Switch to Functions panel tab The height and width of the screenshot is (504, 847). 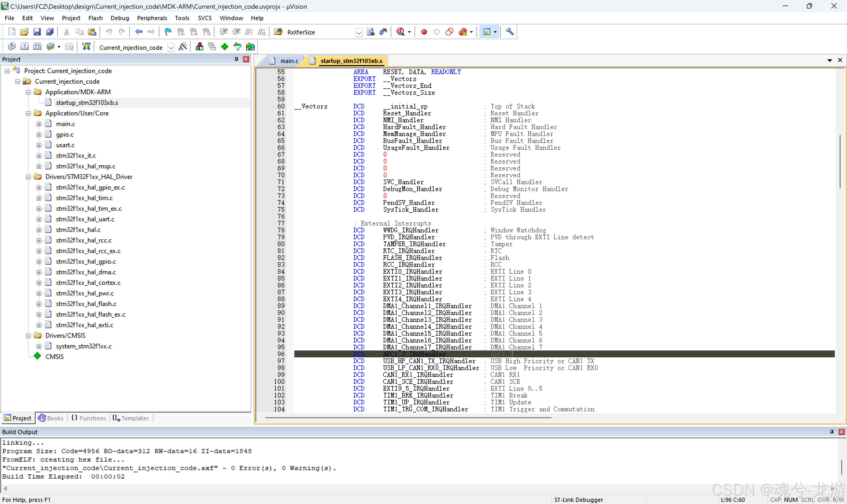[89, 418]
